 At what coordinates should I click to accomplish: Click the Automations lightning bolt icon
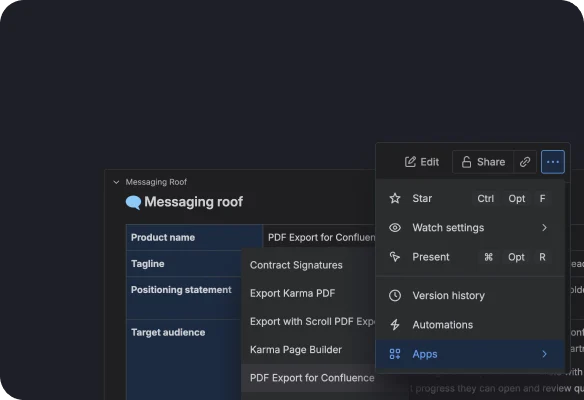tap(395, 325)
